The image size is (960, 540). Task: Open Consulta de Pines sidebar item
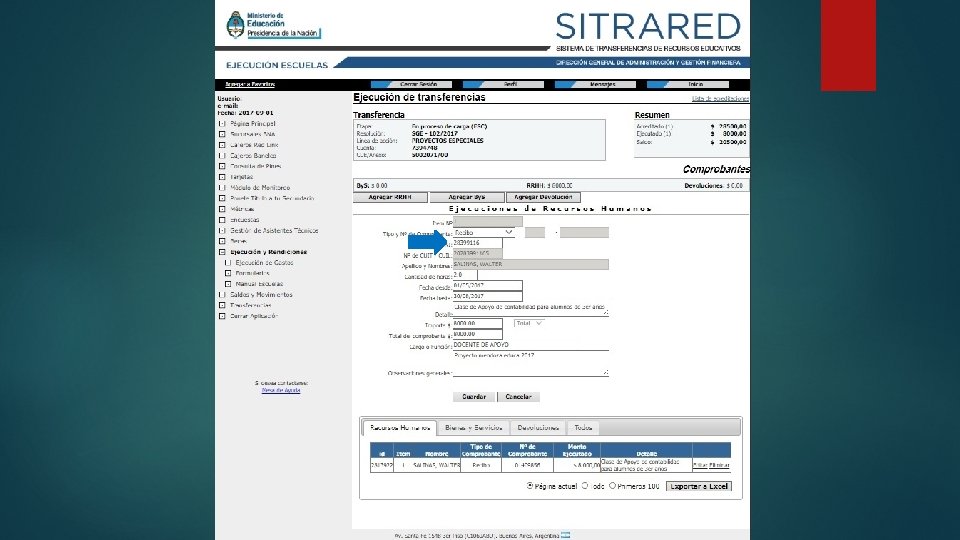(x=255, y=167)
